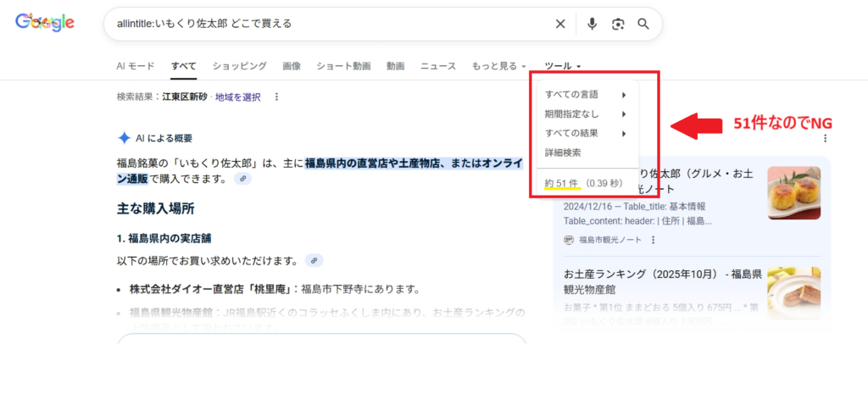The image size is (868, 416).
Task: Click link icon after AI overview summary
Action: tap(242, 179)
